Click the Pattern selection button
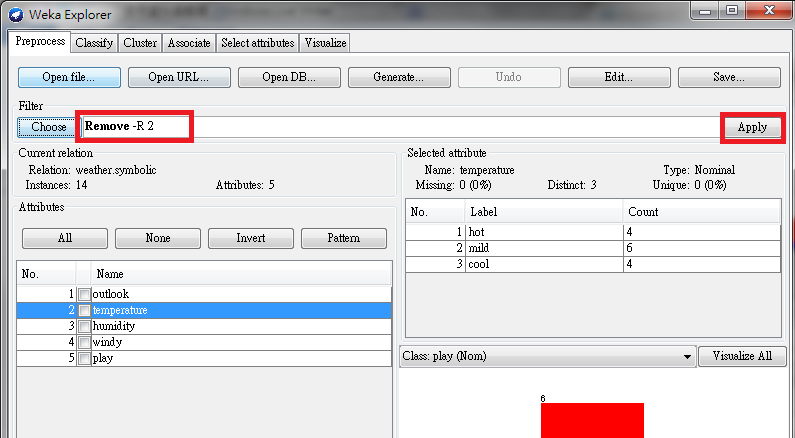The image size is (795, 438). pos(344,238)
